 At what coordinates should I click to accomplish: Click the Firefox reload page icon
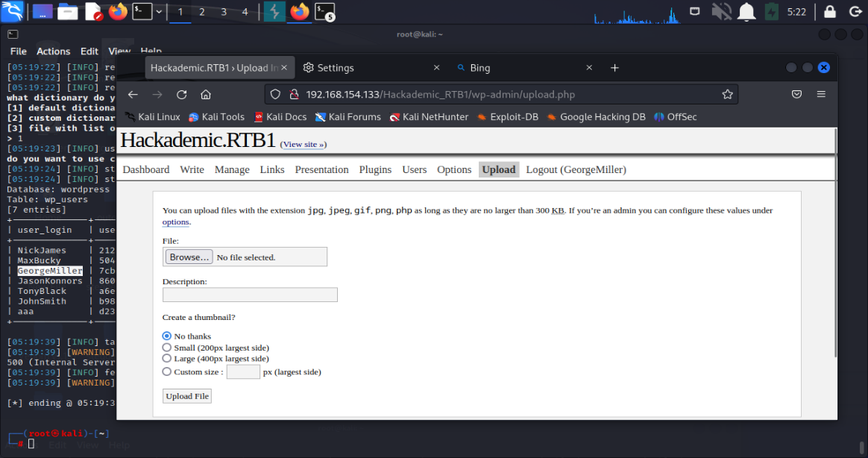coord(181,95)
